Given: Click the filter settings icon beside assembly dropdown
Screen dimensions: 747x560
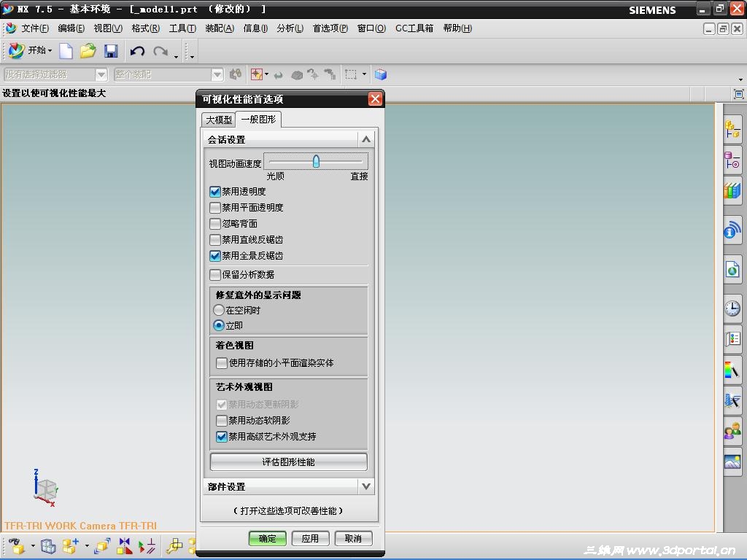Looking at the screenshot, I should pyautogui.click(x=236, y=74).
